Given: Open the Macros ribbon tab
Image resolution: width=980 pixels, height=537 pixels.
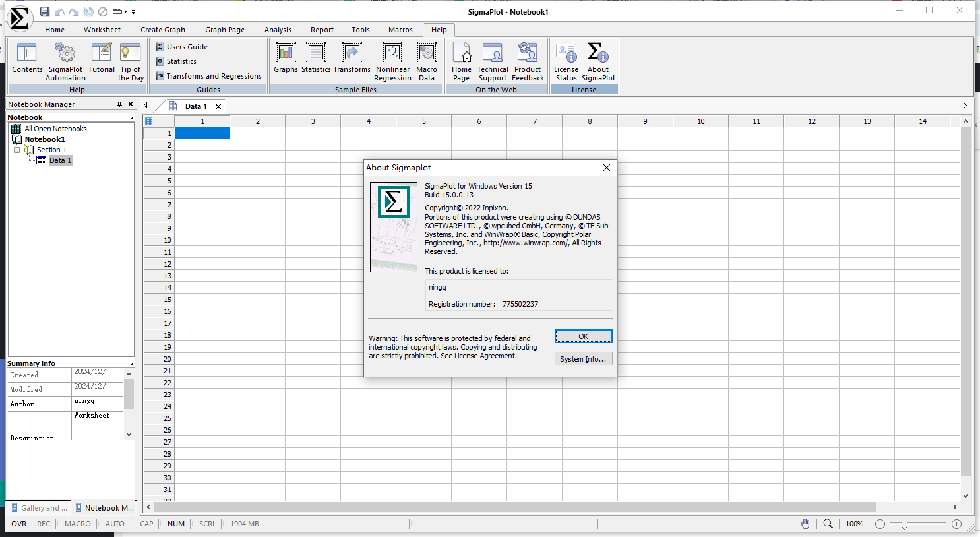Looking at the screenshot, I should (x=400, y=30).
